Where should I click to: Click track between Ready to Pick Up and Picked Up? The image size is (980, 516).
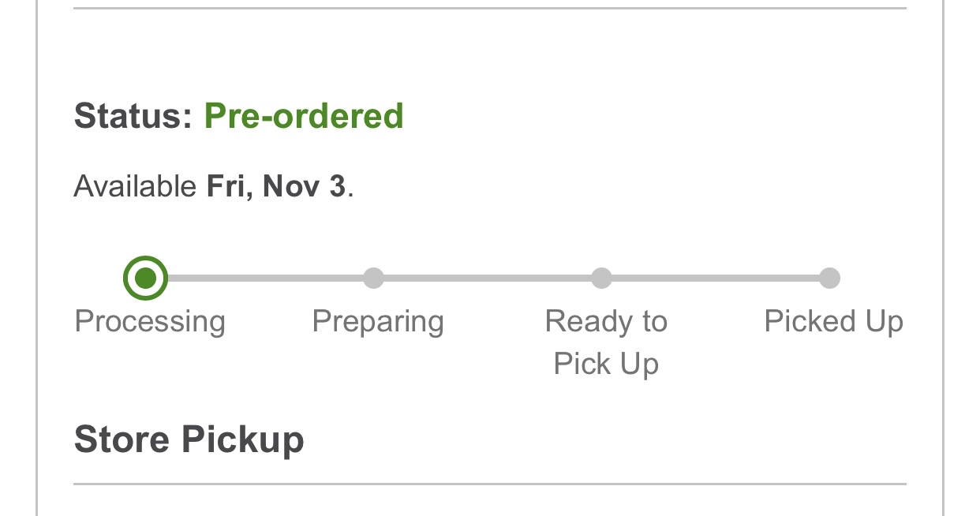click(715, 278)
